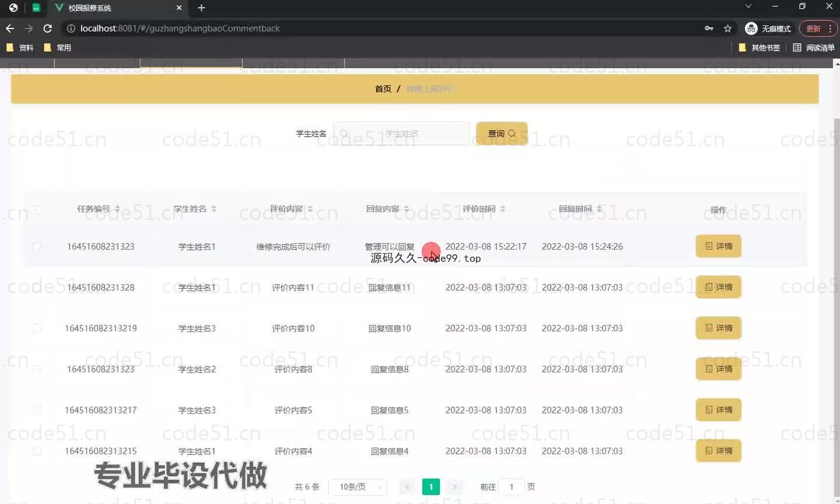Screen dimensions: 840x504
Task: Select checkbox for row 评价内容11
Action: [37, 288]
